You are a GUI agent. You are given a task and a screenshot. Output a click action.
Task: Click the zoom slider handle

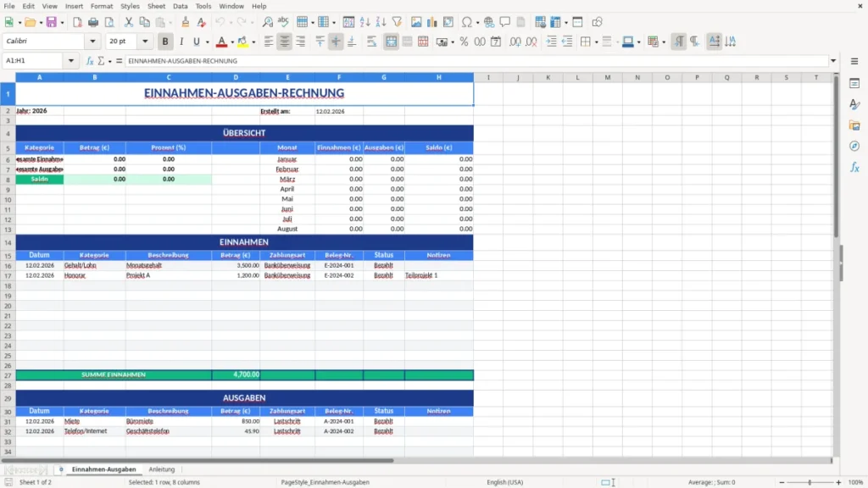click(x=810, y=482)
